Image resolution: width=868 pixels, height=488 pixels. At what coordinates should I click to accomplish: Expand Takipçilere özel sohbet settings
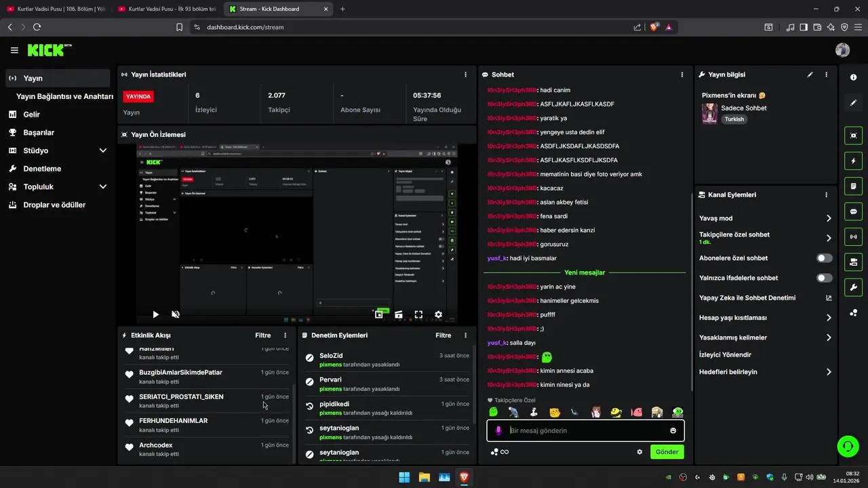[829, 238]
